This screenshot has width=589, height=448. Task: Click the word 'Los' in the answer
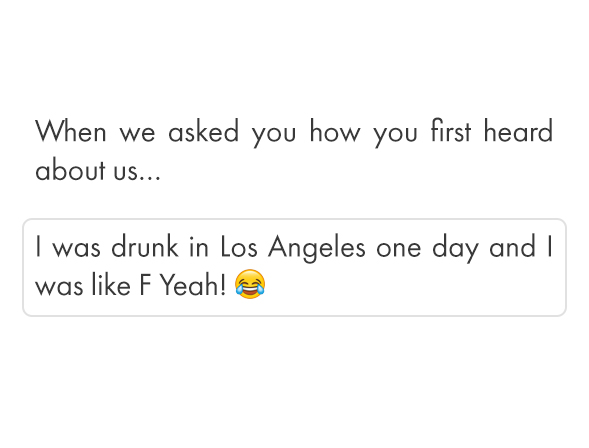pyautogui.click(x=239, y=246)
